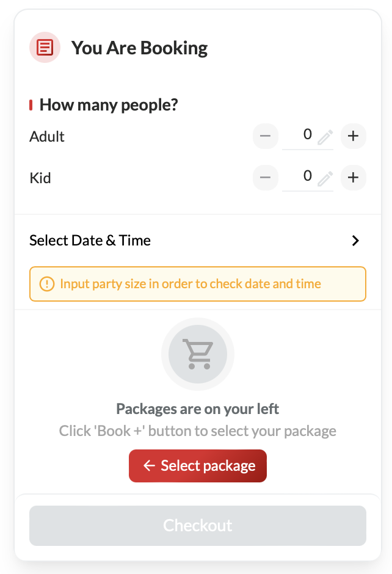
Task: Click the "How many people?" heading
Action: tap(109, 105)
